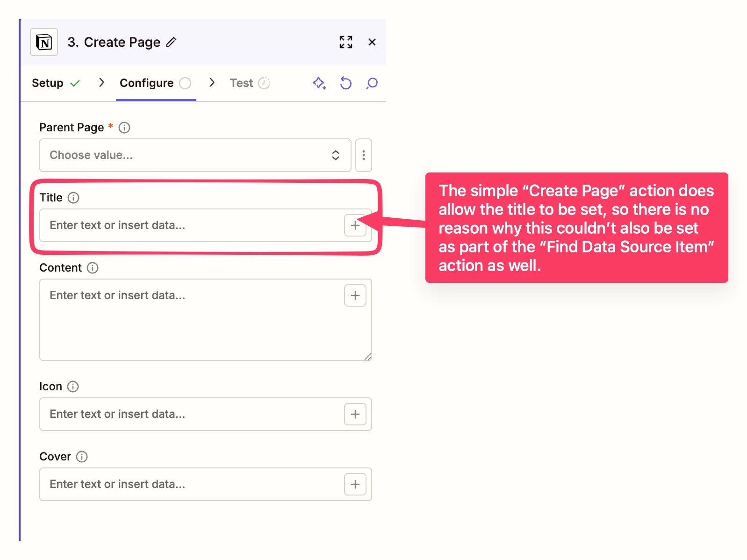Insert data into Cover with plus
Image resolution: width=747 pixels, height=560 pixels.
pyautogui.click(x=355, y=484)
